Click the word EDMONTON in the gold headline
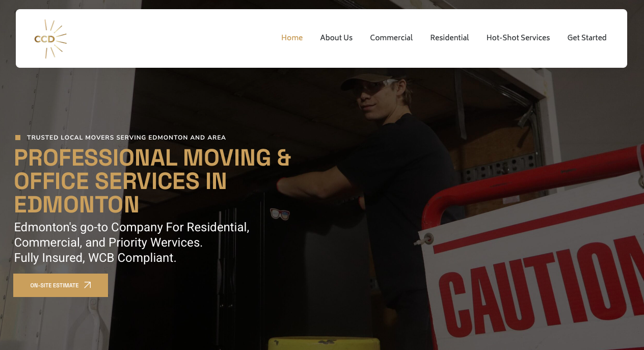This screenshot has width=644, height=350. pos(76,204)
